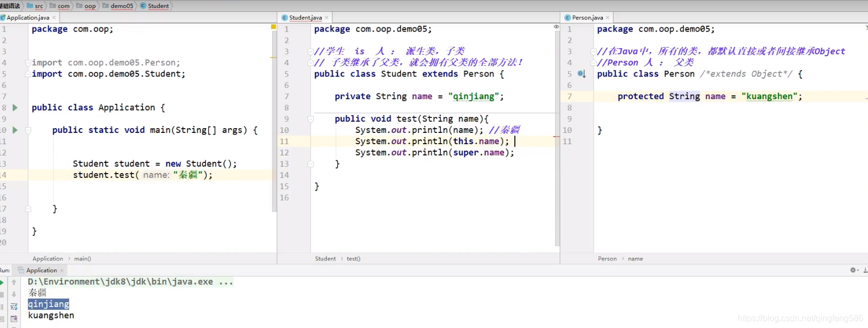This screenshot has width=868, height=328.
Task: Click yellow inspection indicator in Application.java
Action: [x=273, y=26]
